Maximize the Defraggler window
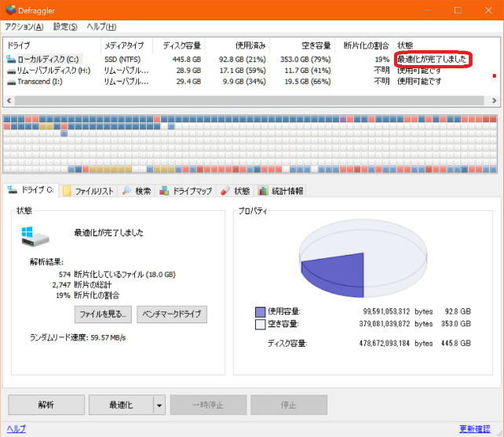Screen dimensions: 504x437 pyautogui.click(x=458, y=10)
